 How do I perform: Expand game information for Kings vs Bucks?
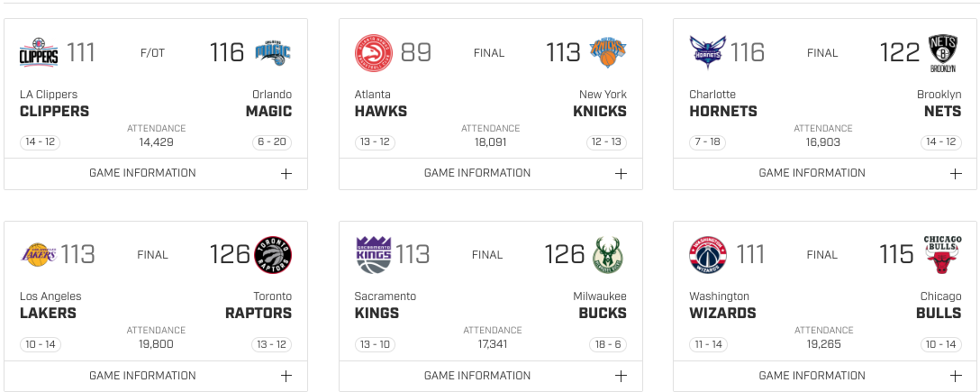click(x=491, y=376)
